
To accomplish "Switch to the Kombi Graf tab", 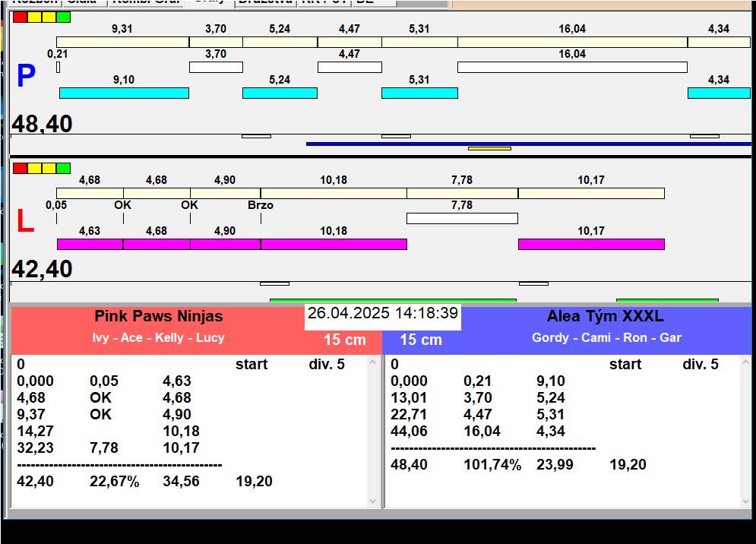I will tap(146, 2).
